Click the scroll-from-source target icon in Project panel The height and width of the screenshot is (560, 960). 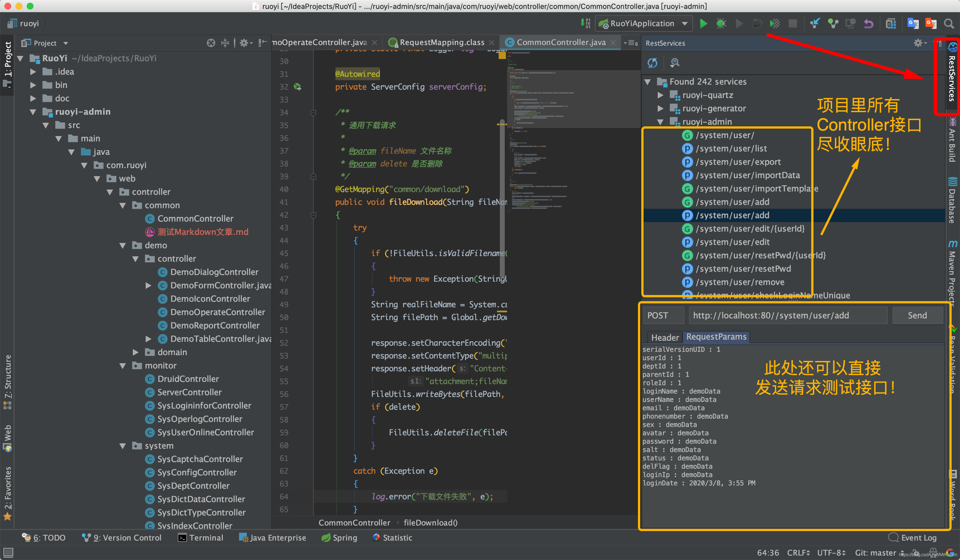click(211, 43)
